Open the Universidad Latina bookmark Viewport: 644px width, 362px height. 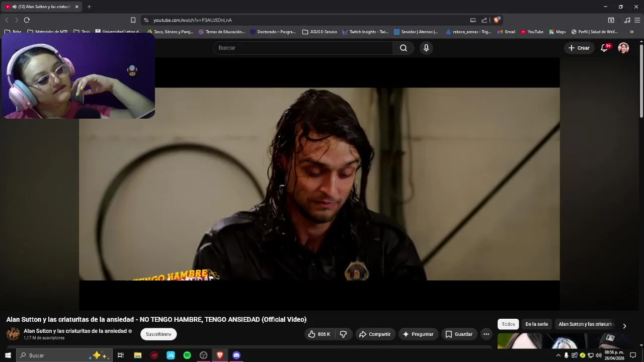118,32
